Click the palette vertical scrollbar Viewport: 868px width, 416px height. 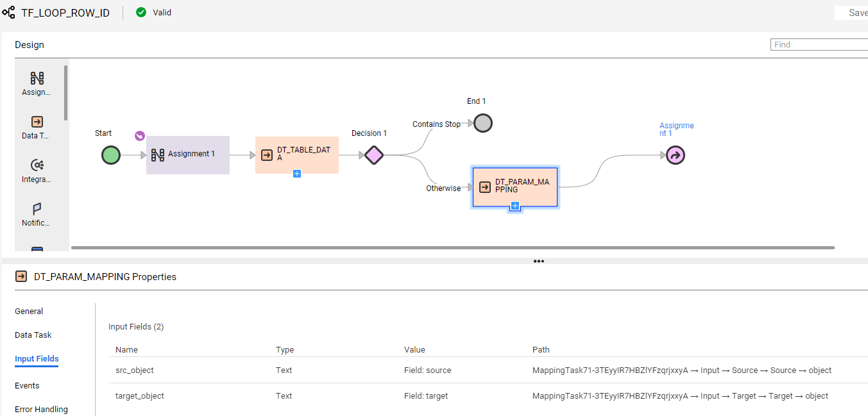click(65, 93)
